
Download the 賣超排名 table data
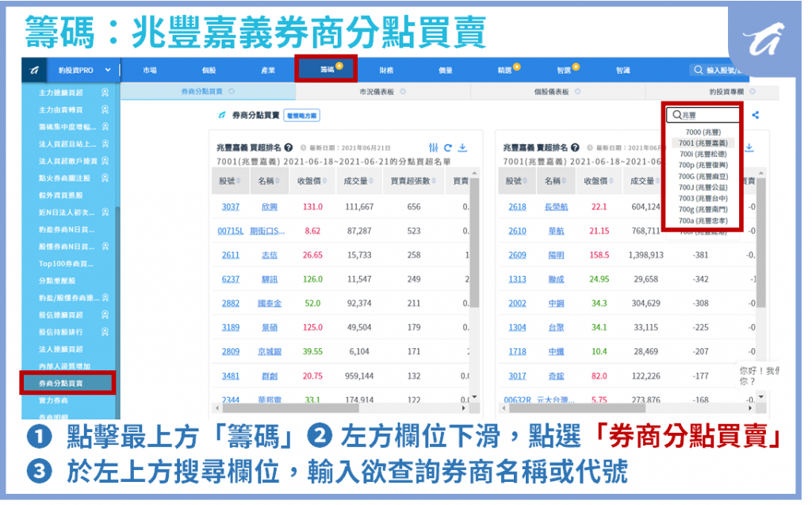tap(749, 147)
